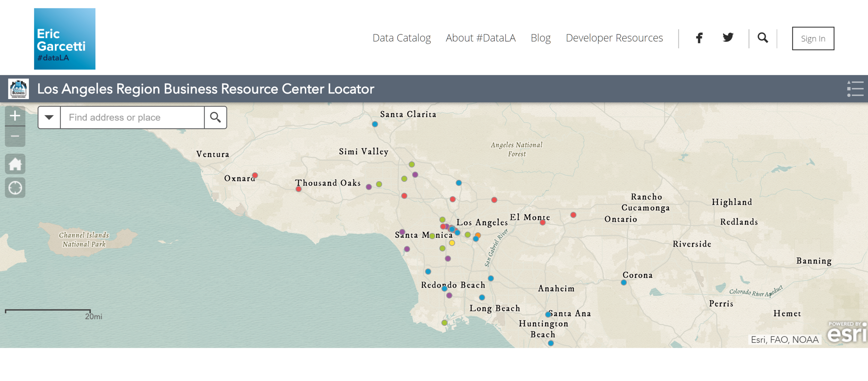This screenshot has width=868, height=381.
Task: Click the Find address or place field
Action: [132, 117]
